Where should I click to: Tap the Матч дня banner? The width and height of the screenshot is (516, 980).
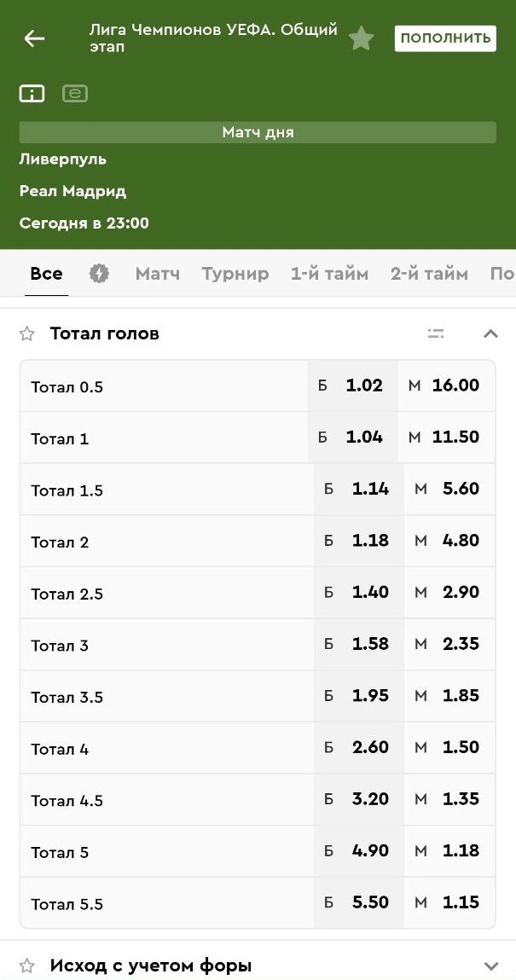tap(258, 132)
